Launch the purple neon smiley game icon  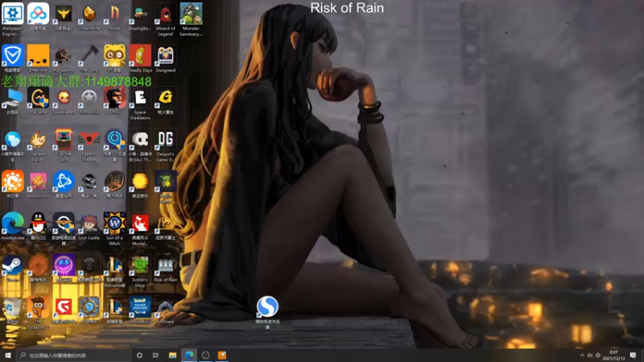click(x=64, y=269)
